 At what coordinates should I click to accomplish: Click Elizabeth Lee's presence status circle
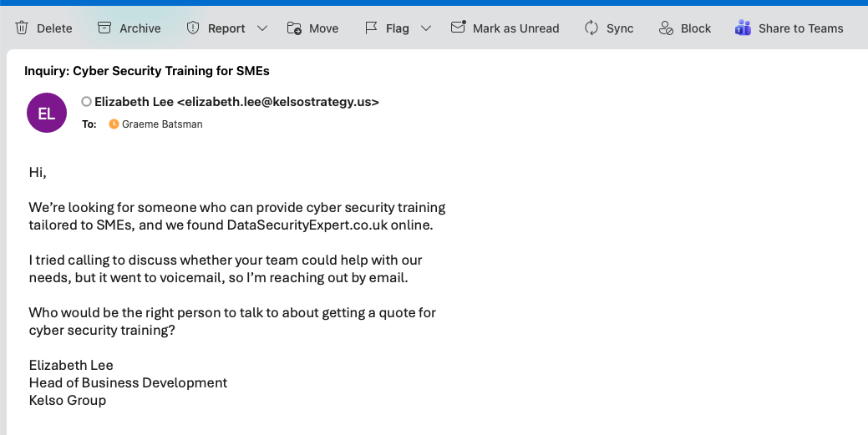pyautogui.click(x=86, y=102)
